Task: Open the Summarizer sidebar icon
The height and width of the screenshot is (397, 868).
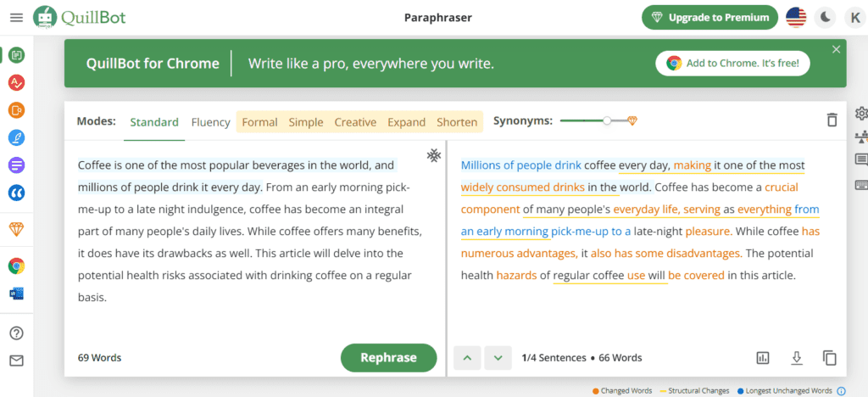Action: (x=17, y=165)
